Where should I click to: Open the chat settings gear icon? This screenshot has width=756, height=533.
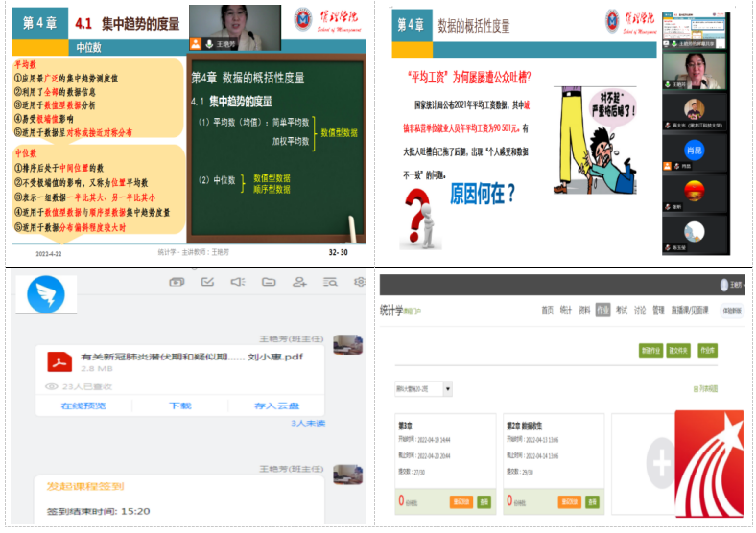[x=360, y=282]
